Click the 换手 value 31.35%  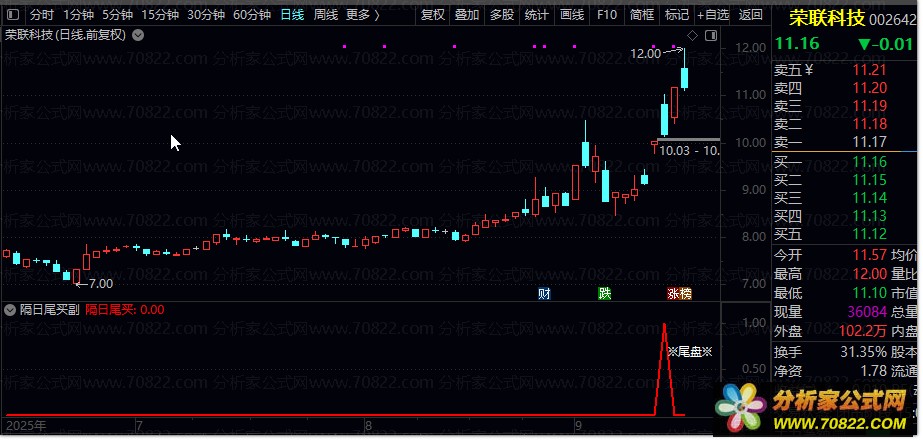tap(864, 352)
